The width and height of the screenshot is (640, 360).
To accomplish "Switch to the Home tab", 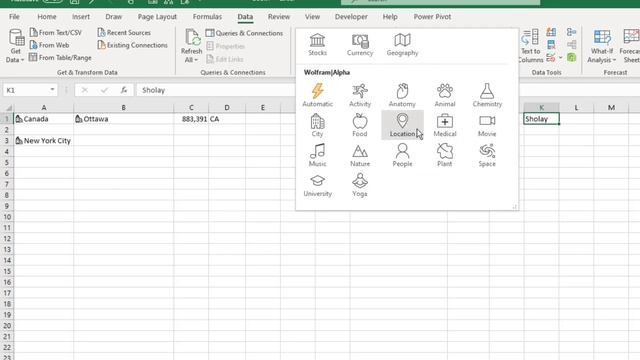I will (47, 17).
